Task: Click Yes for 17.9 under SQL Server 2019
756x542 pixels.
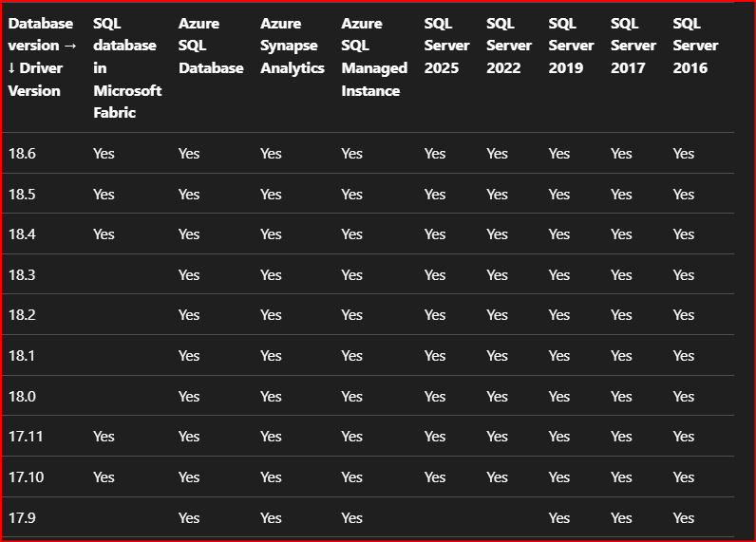Action: point(559,518)
